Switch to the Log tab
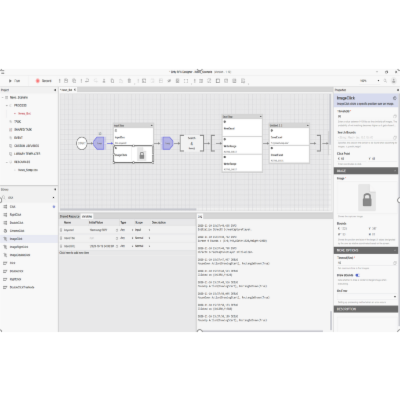 point(200,217)
